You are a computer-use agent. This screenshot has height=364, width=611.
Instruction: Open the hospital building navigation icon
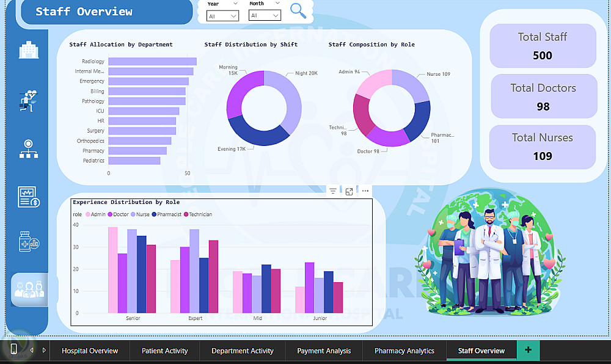(29, 50)
